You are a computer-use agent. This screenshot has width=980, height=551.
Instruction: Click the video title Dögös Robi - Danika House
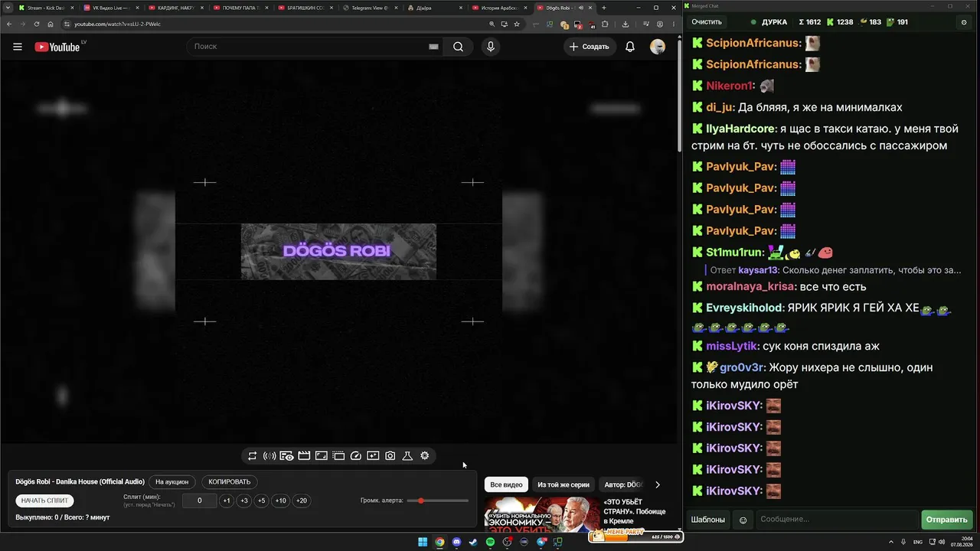[80, 482]
